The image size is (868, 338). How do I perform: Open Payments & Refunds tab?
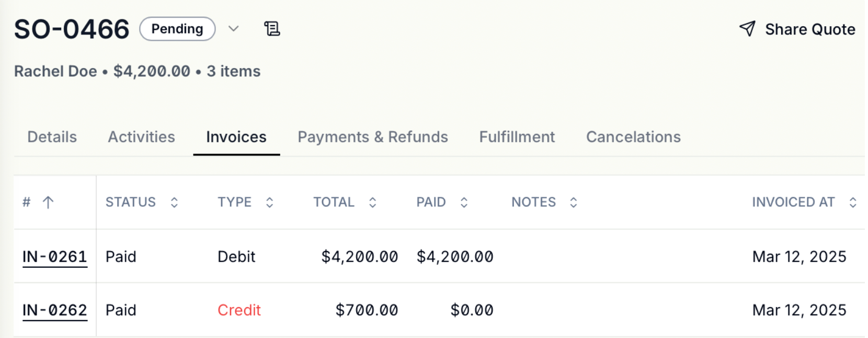(373, 137)
